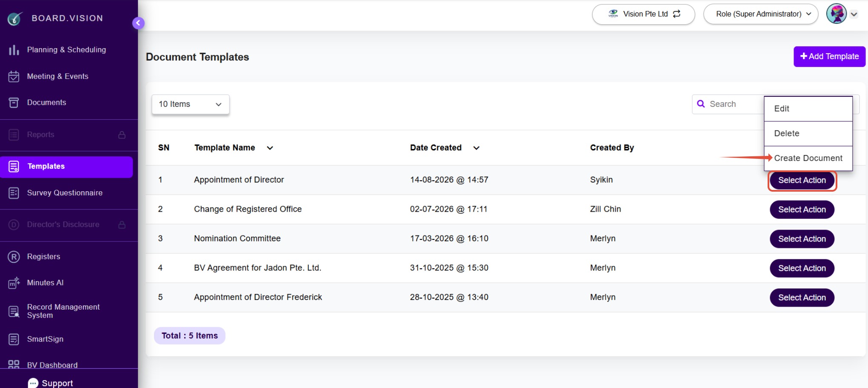
Task: Click the lock icon beside Reports
Action: 122,135
